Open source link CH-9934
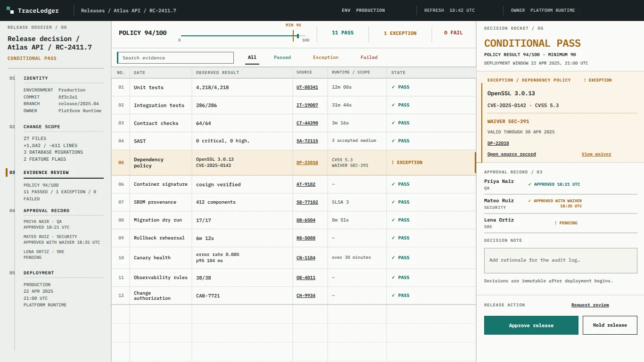The height and width of the screenshot is (362, 644). pos(306,296)
